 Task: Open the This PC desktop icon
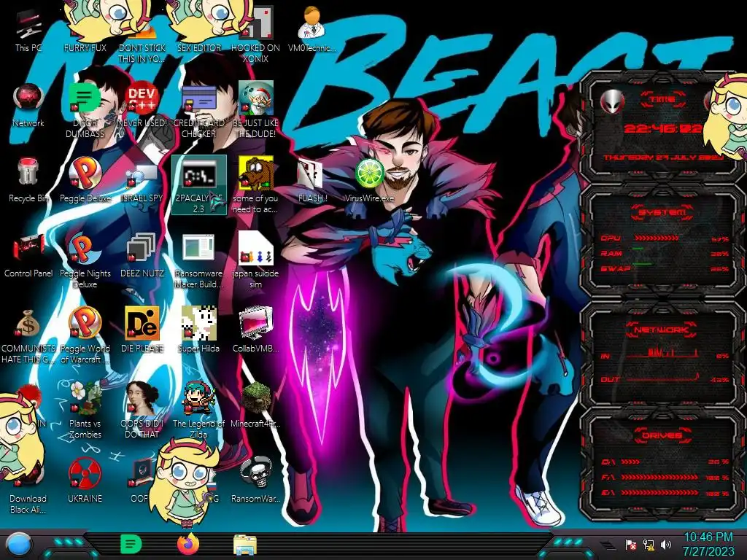[28, 29]
